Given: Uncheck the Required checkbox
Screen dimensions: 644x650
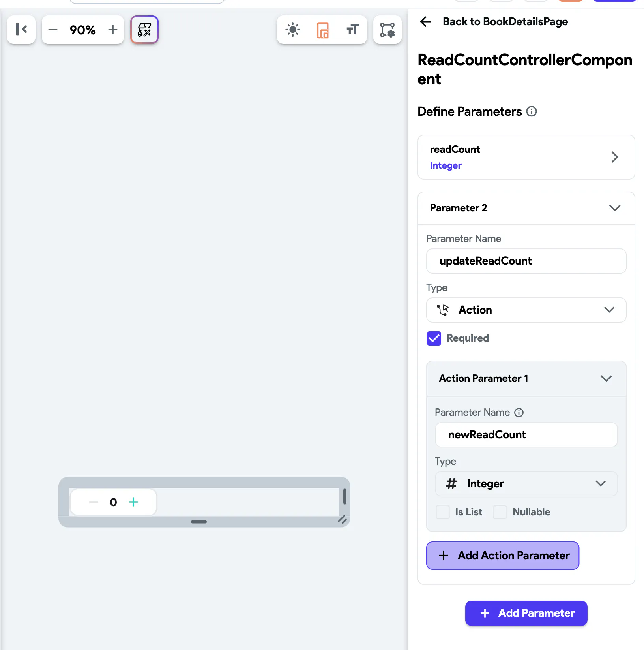Looking at the screenshot, I should [434, 338].
